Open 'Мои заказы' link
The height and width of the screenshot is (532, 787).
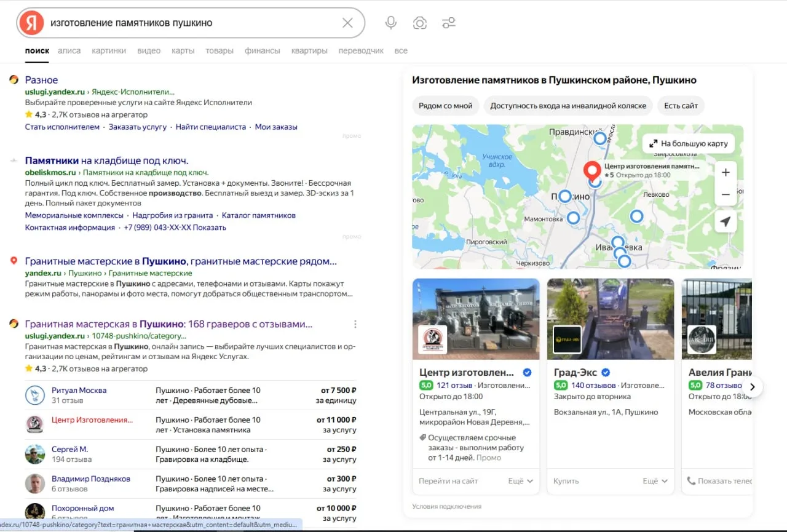(x=276, y=127)
